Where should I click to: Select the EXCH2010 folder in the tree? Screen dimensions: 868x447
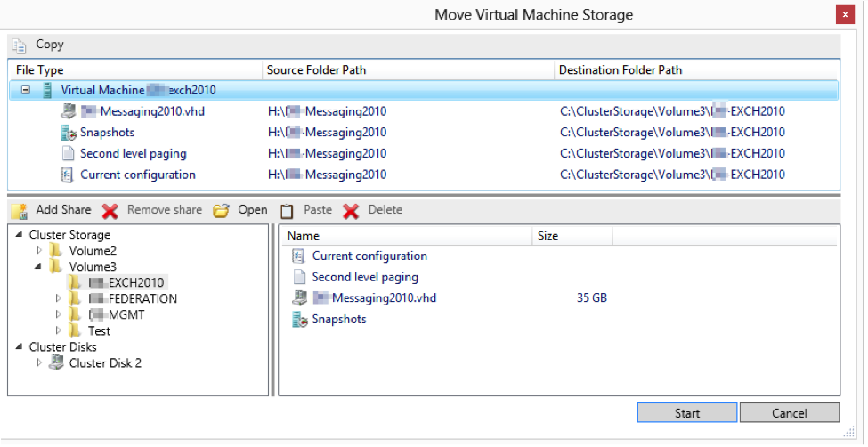(x=126, y=282)
